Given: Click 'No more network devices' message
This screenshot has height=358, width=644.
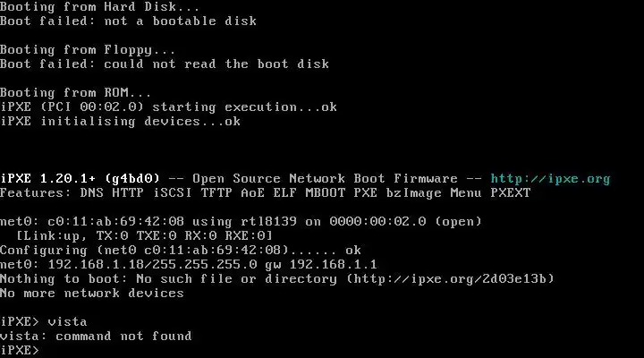Looking at the screenshot, I should (x=92, y=294).
